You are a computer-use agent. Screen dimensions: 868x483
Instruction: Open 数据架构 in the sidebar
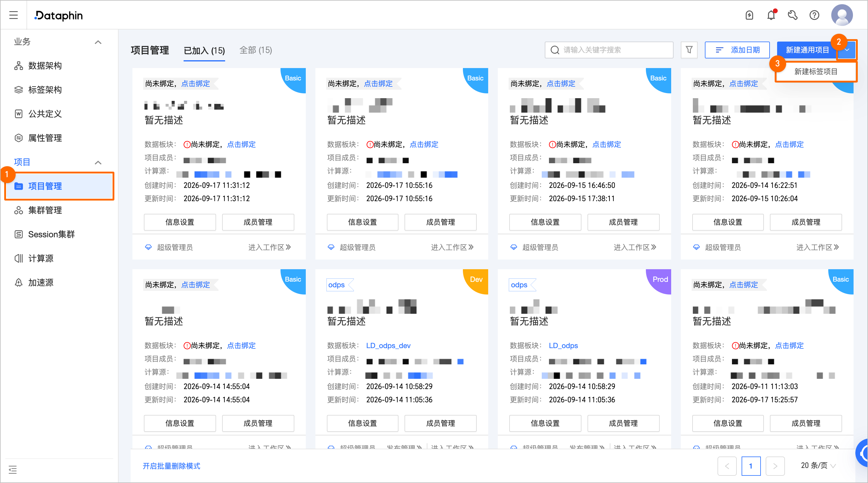tap(45, 66)
